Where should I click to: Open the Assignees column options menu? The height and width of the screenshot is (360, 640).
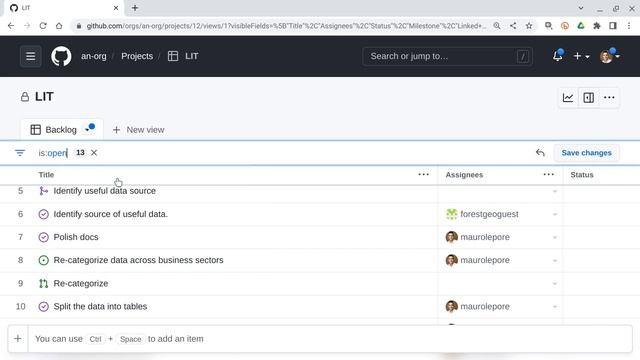click(549, 175)
